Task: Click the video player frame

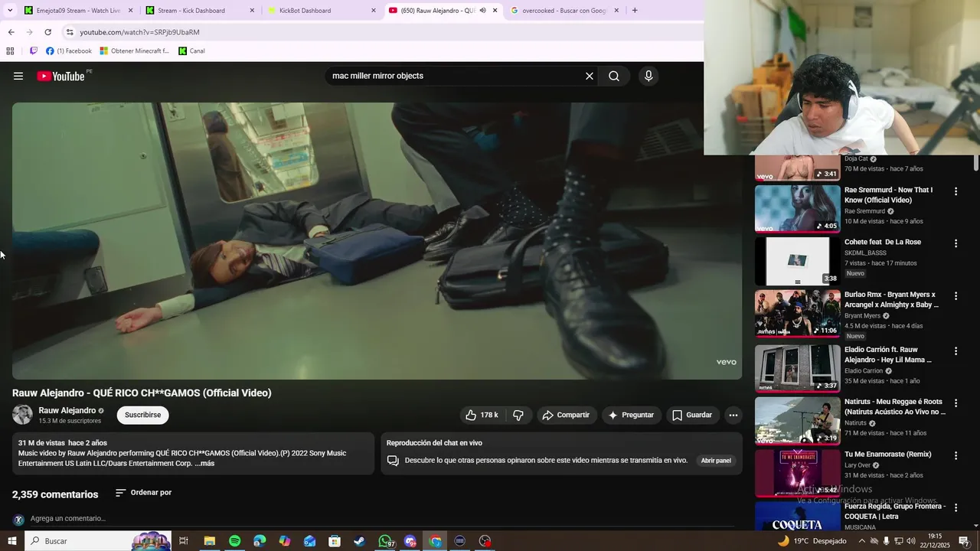Action: (377, 240)
